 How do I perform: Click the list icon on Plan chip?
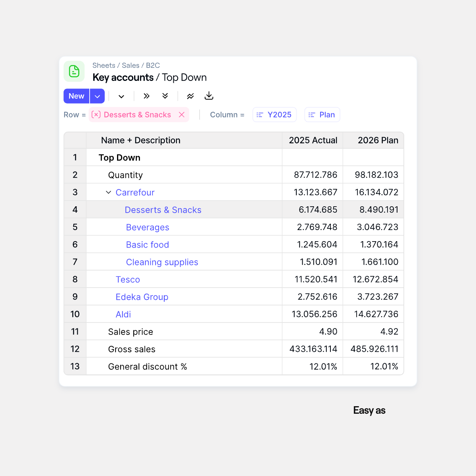pyautogui.click(x=312, y=115)
